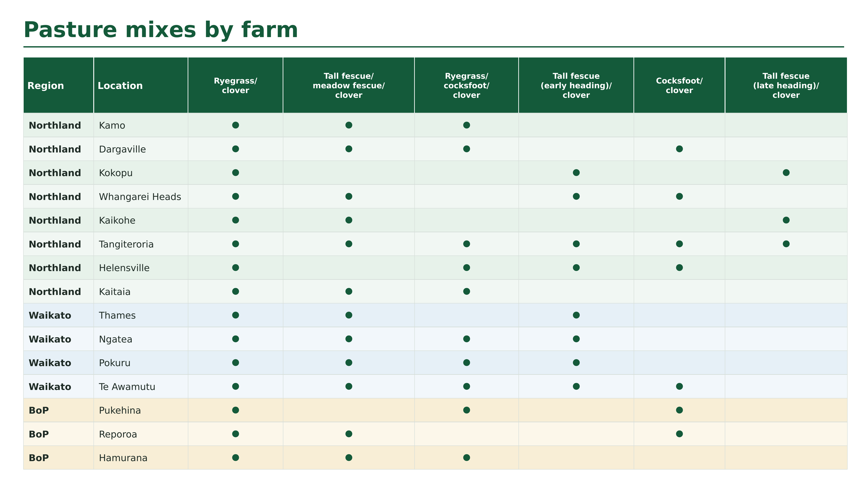868x488 pixels.
Task: Click Thames' Tall fescue early heading dot
Action: (x=576, y=315)
